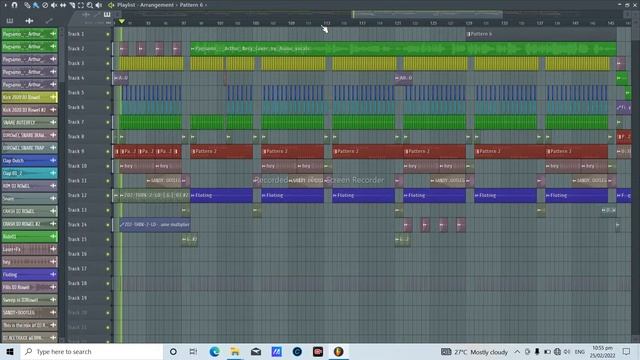Select the Slice tool
Image resolution: width=640 pixels, height=360 pixels.
point(72,5)
